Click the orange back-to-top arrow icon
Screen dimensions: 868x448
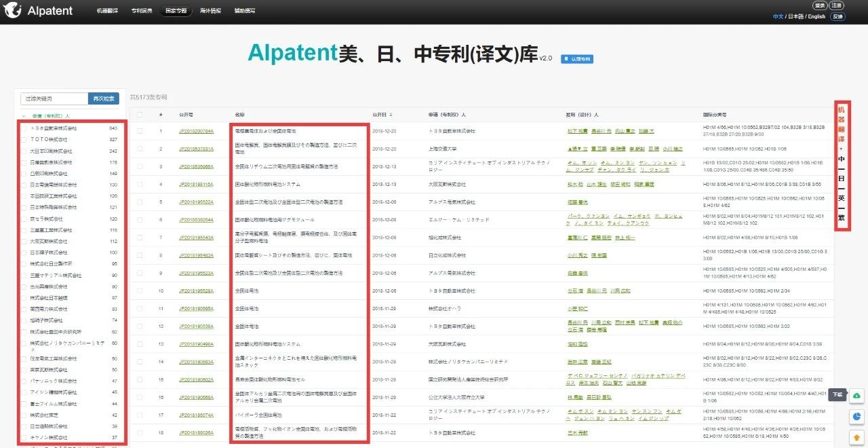pyautogui.click(x=856, y=437)
